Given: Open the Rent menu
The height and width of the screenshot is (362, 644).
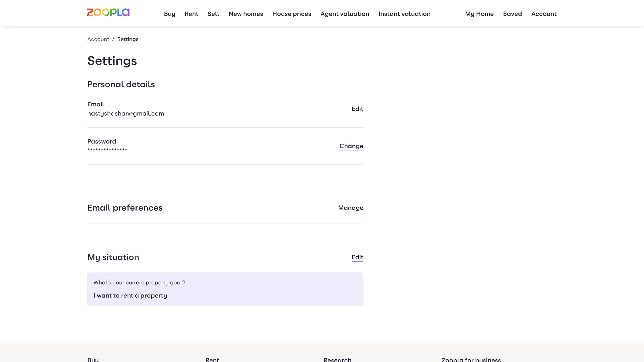Looking at the screenshot, I should 191,14.
